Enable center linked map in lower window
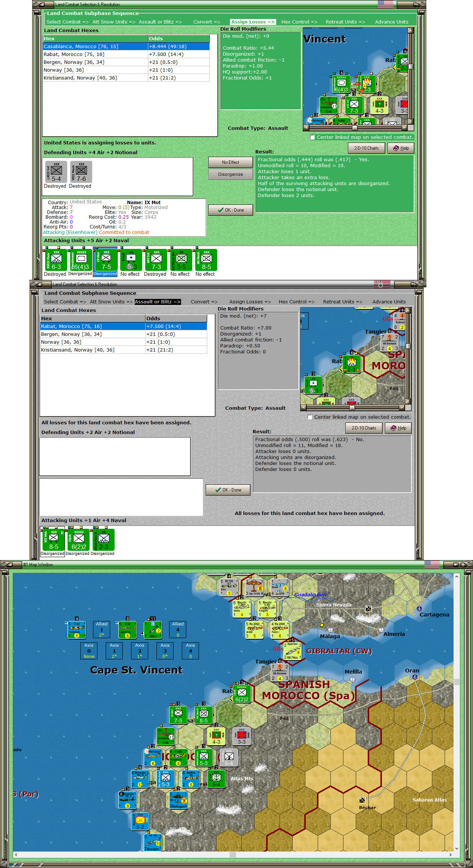473x868 pixels. pos(310,417)
